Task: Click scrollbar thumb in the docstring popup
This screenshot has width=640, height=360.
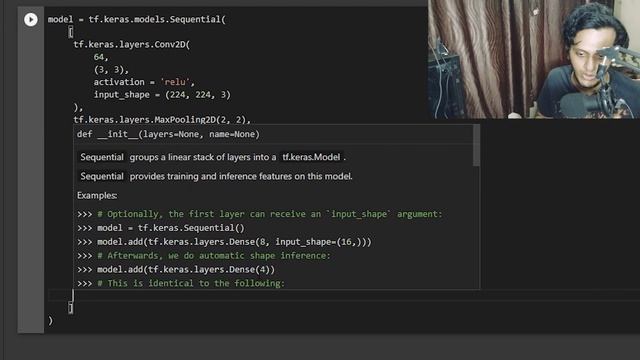Action: pos(476,146)
